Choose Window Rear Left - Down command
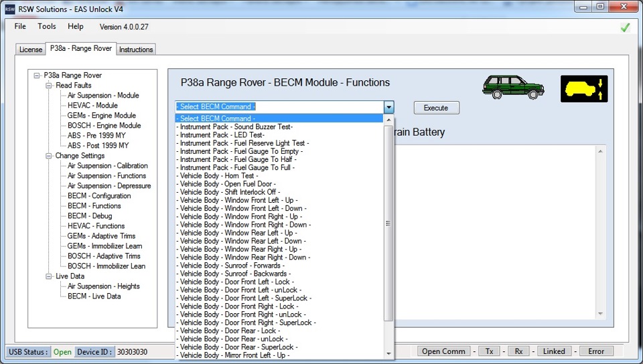 coord(279,241)
